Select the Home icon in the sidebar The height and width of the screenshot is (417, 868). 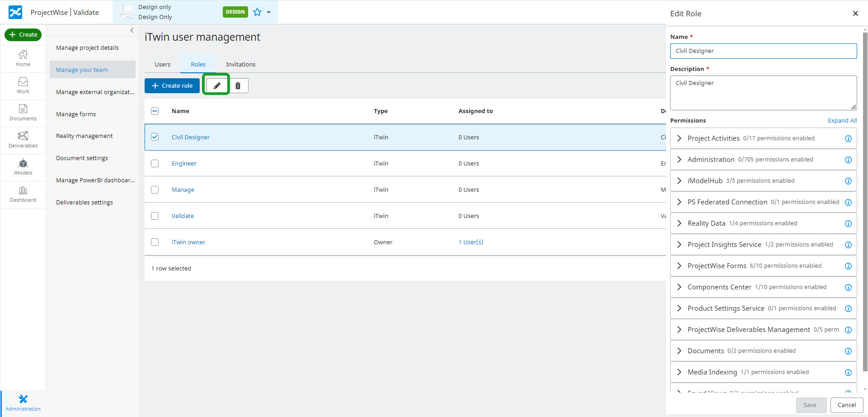pos(23,58)
